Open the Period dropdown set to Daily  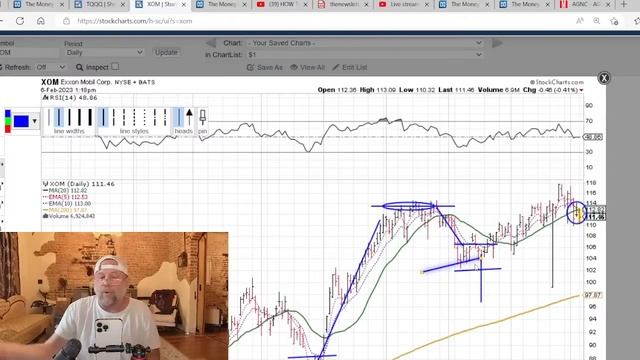[x=104, y=53]
